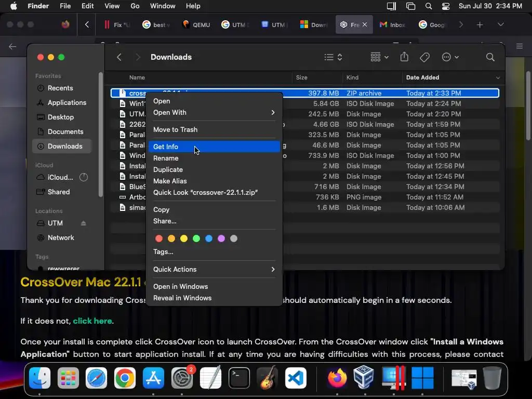Apply the green tag color
This screenshot has width=532, height=399.
coord(196,238)
